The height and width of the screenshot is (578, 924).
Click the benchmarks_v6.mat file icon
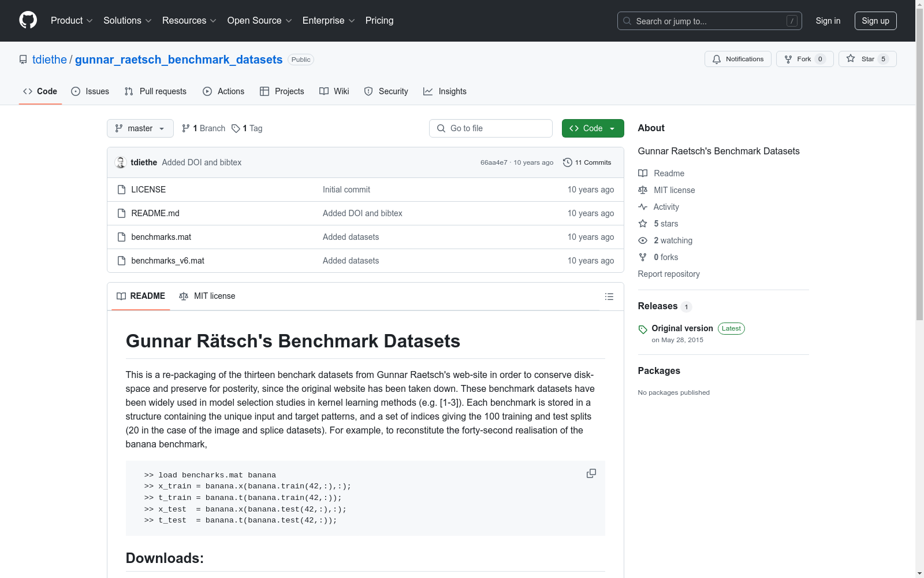click(x=121, y=261)
